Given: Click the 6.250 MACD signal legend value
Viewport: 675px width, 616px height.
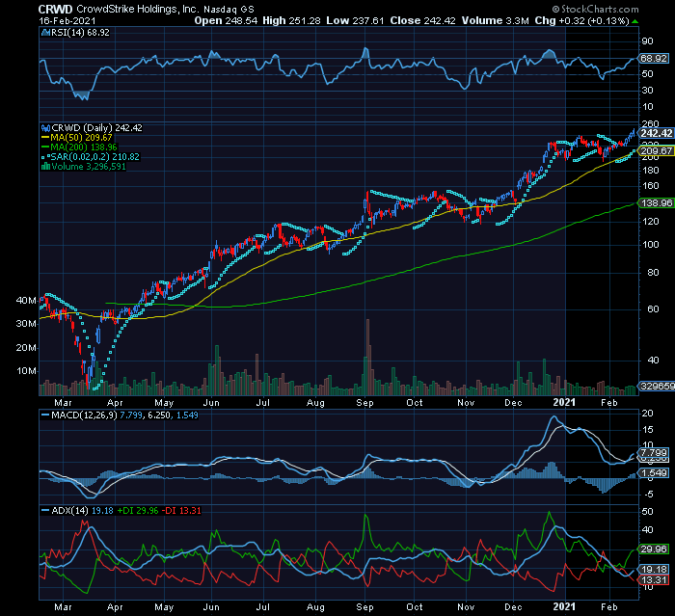Looking at the screenshot, I should (x=159, y=415).
